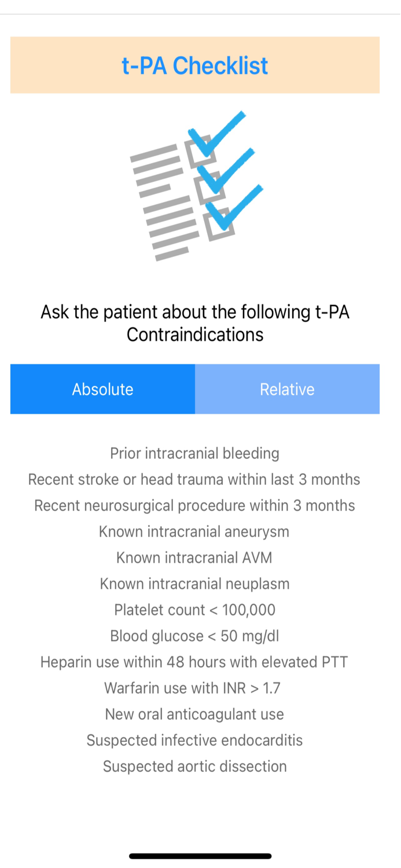Tap the t-PA Checklist title banner
This screenshot has height=868, width=401.
coord(194,65)
